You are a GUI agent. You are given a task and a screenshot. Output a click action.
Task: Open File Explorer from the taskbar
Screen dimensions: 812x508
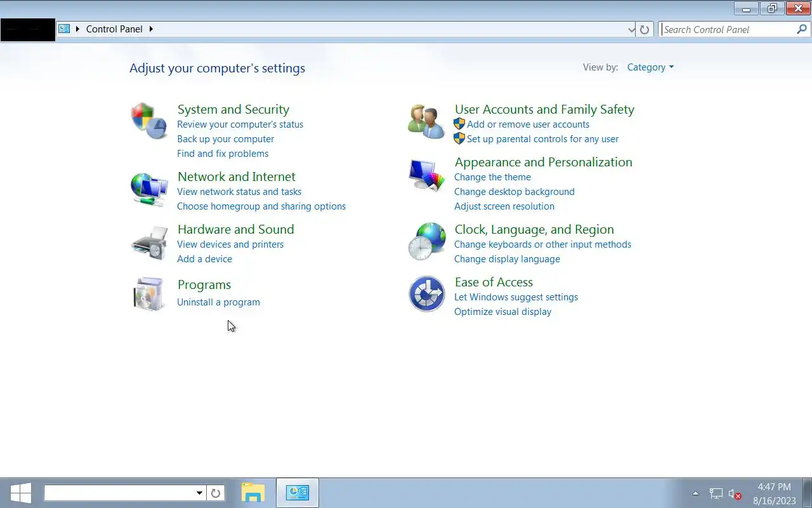coord(253,493)
